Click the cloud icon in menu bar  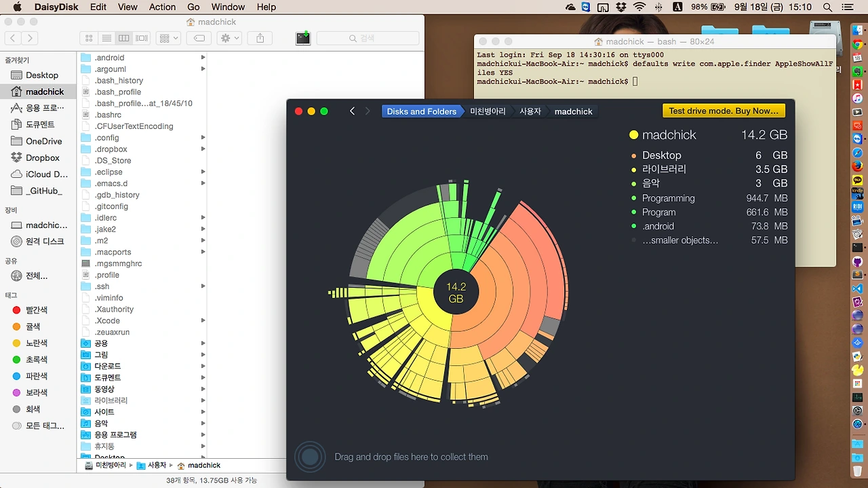570,7
